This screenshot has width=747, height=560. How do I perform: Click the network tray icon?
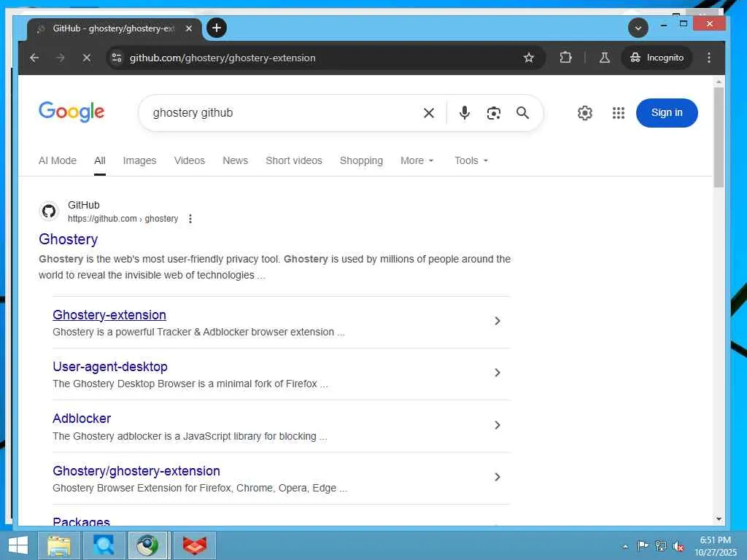[661, 545]
